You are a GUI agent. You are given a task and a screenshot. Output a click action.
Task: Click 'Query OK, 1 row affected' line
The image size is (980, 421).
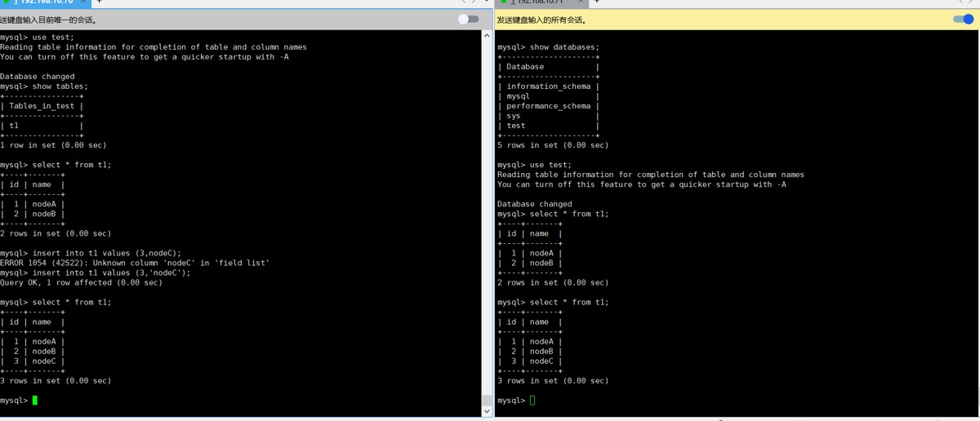click(82, 282)
